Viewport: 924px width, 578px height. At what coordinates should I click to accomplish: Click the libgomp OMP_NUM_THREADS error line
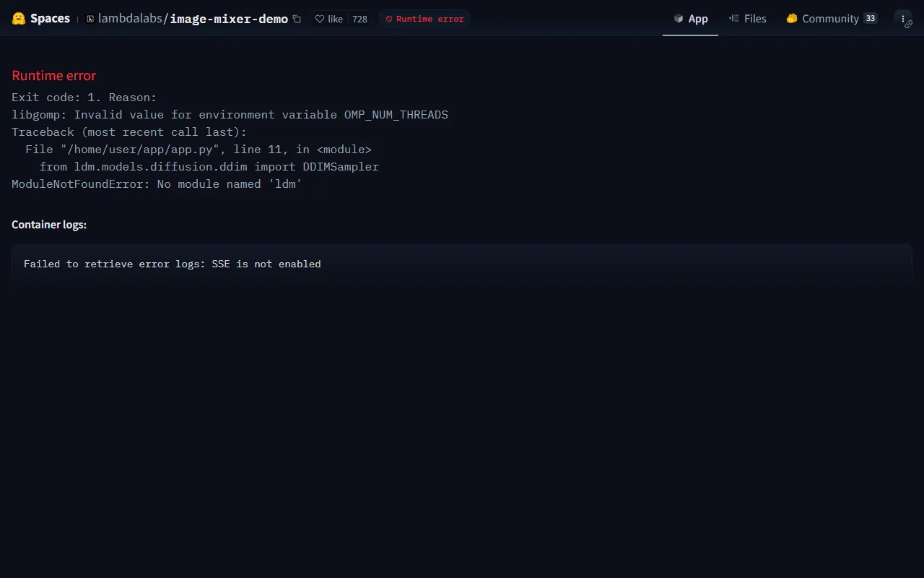[x=230, y=115]
